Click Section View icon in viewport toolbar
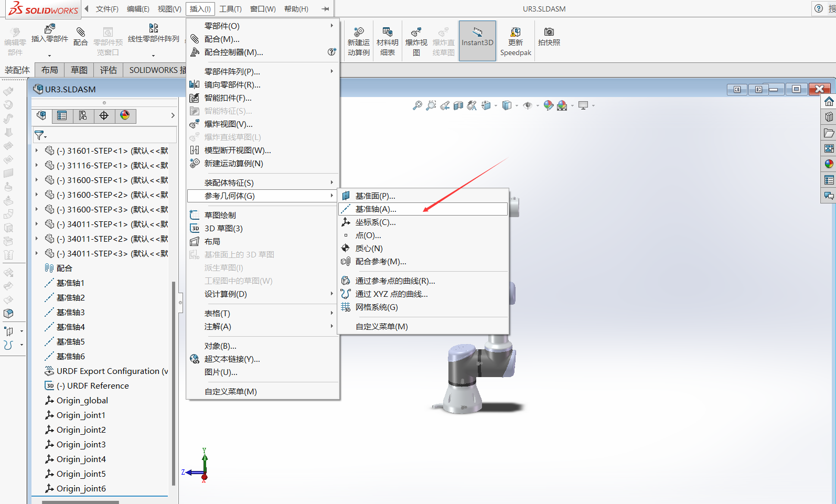Viewport: 836px width, 504px height. tap(458, 105)
